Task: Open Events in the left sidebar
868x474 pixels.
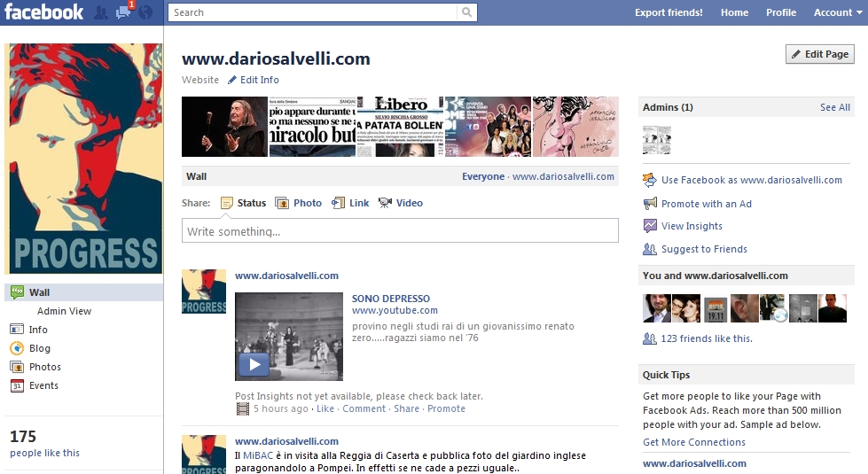Action: pos(43,385)
